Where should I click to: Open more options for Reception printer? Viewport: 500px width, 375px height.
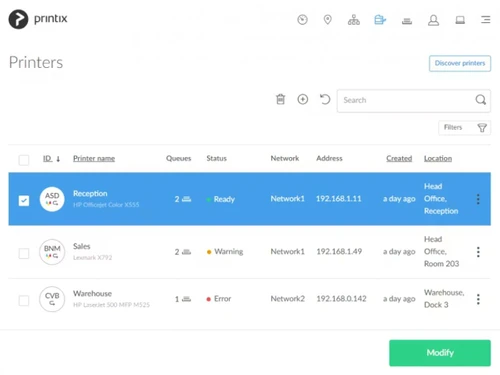coord(478,199)
